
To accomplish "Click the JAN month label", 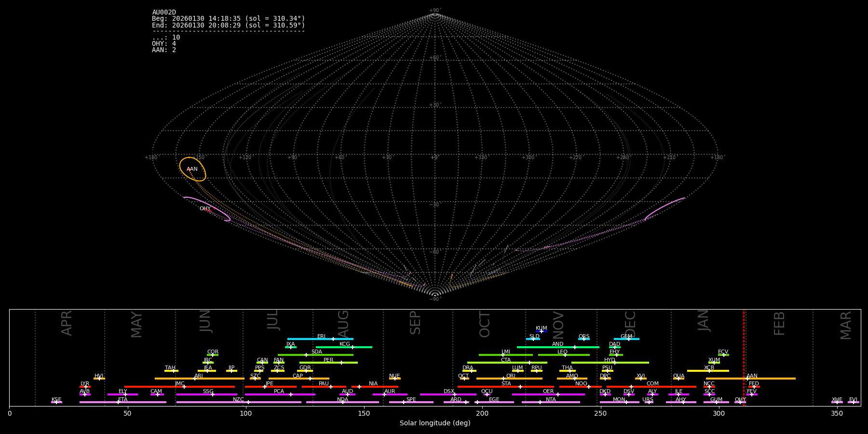I will click(x=704, y=320).
